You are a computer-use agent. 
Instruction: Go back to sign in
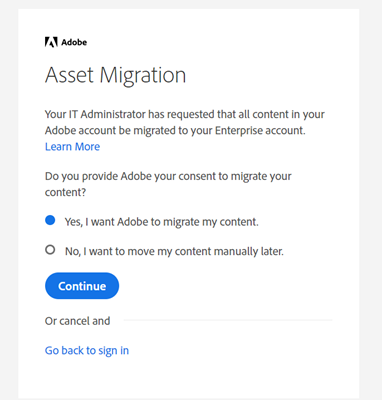click(x=87, y=351)
